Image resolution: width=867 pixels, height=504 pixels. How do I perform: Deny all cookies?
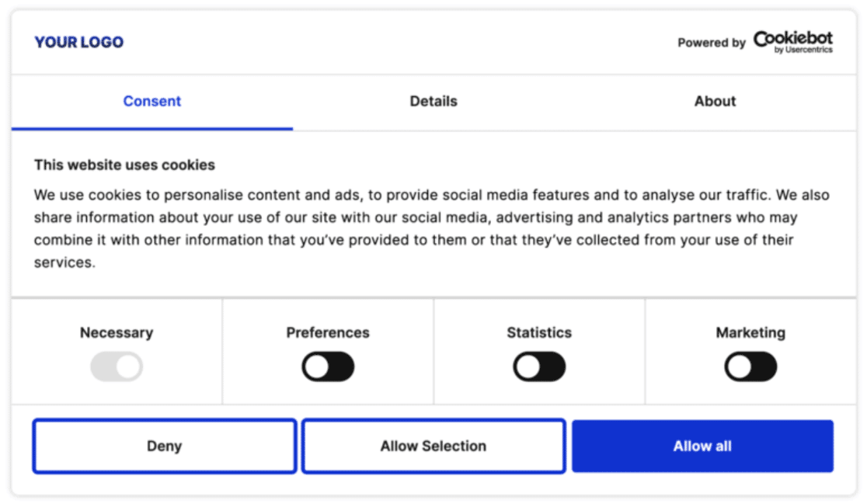tap(164, 446)
